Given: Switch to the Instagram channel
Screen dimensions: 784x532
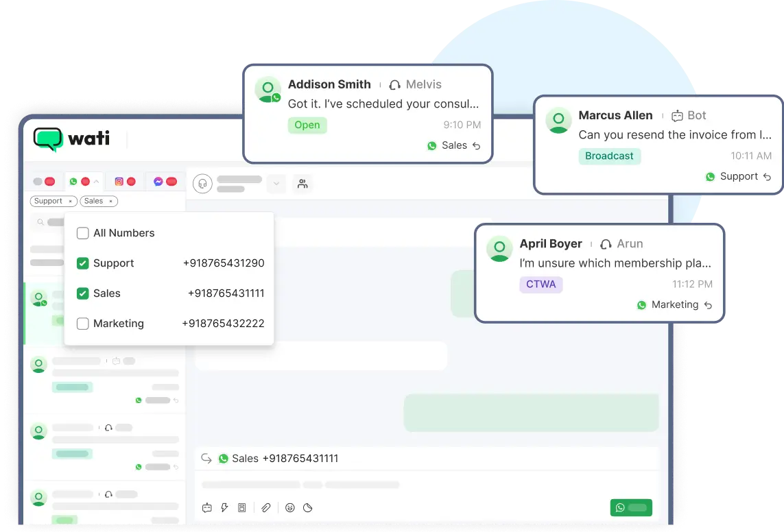Looking at the screenshot, I should [x=119, y=181].
